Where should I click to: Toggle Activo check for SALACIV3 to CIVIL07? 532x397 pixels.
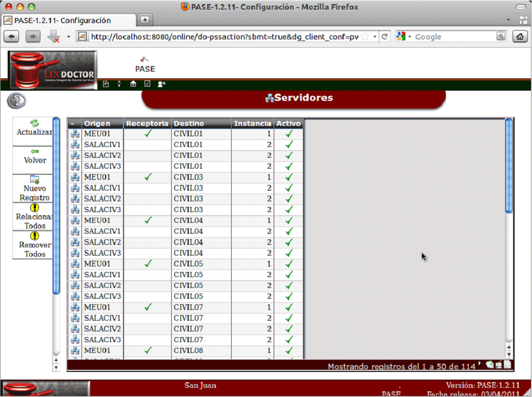(x=289, y=340)
